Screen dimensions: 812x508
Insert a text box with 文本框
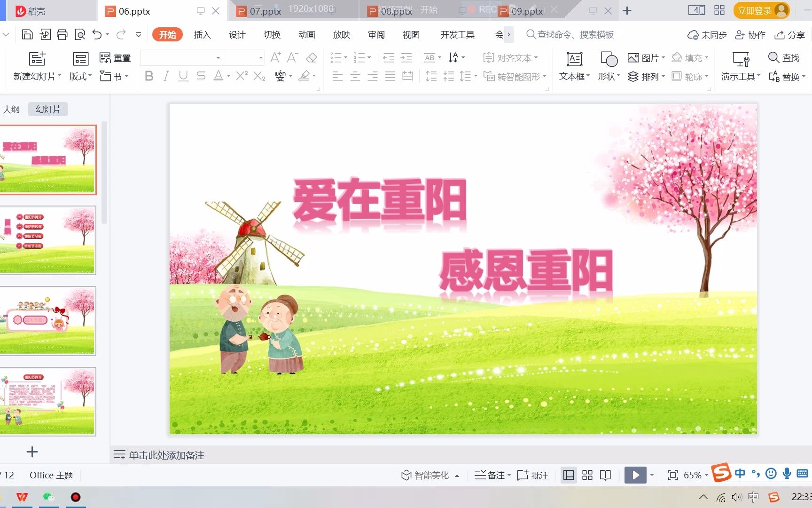pyautogui.click(x=574, y=66)
